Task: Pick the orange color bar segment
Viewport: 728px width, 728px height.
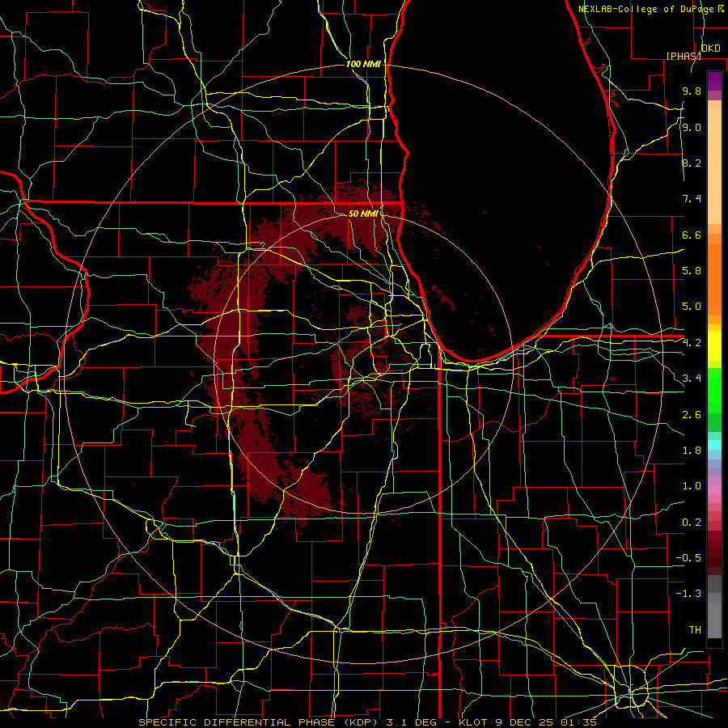Action: [x=714, y=279]
